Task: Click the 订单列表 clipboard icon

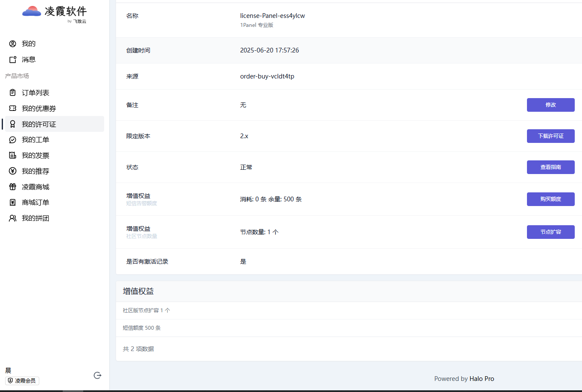Action: coord(13,93)
